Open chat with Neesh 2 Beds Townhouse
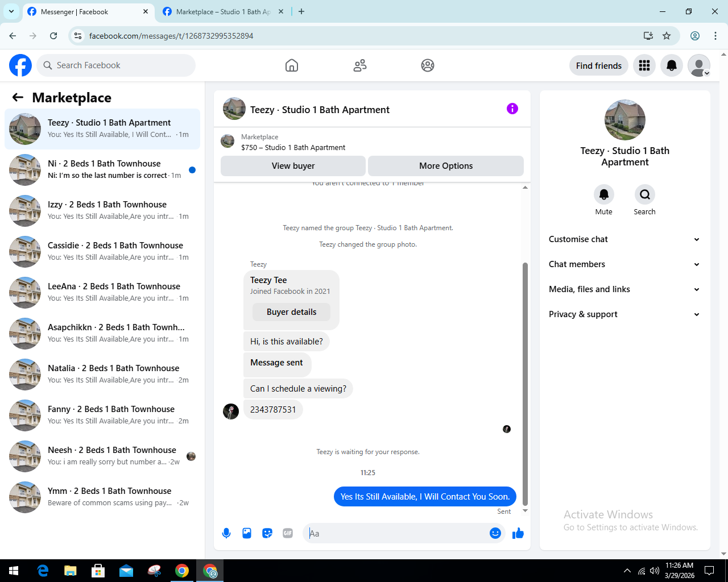Viewport: 728px width, 582px height. click(x=102, y=456)
